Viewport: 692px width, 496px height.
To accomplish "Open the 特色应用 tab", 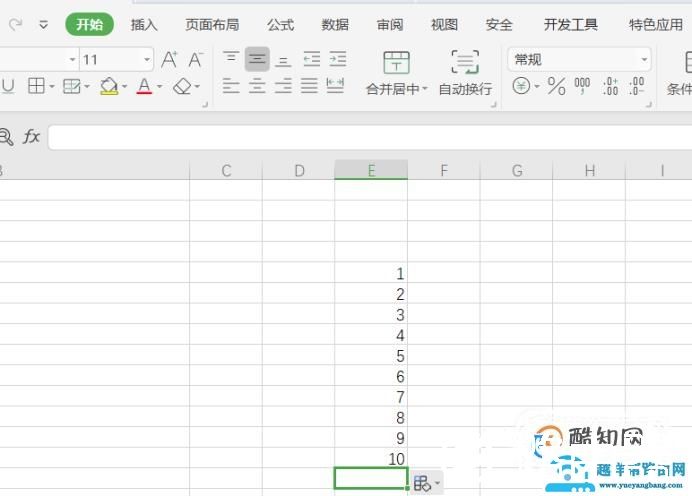I will (x=656, y=25).
